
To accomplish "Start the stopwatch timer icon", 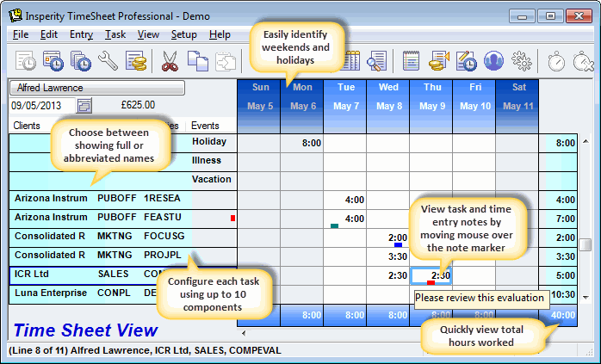I will 555,61.
